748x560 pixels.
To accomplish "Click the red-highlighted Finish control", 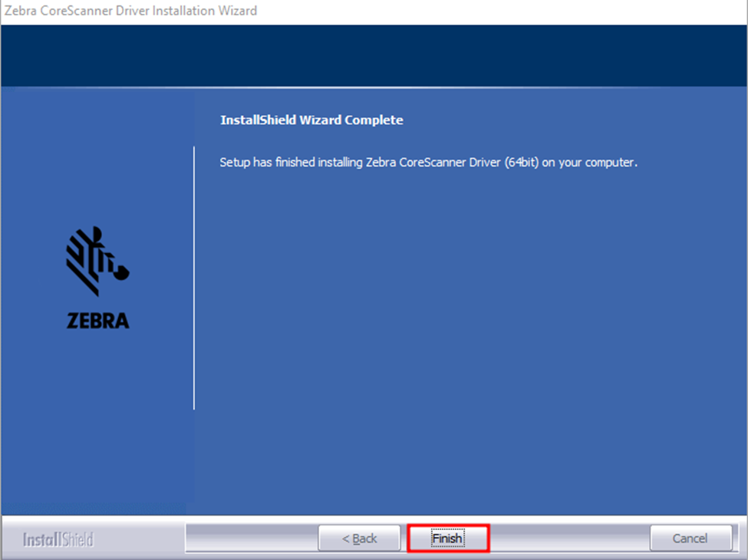I will tap(447, 538).
